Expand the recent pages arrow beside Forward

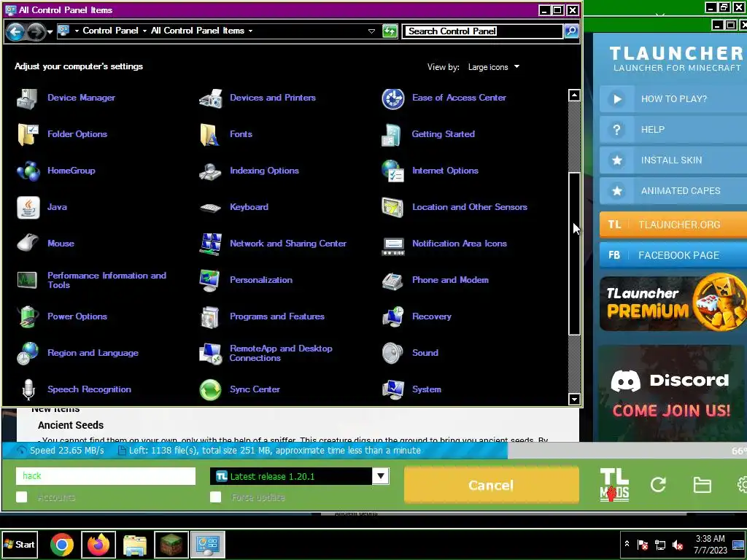pyautogui.click(x=50, y=31)
